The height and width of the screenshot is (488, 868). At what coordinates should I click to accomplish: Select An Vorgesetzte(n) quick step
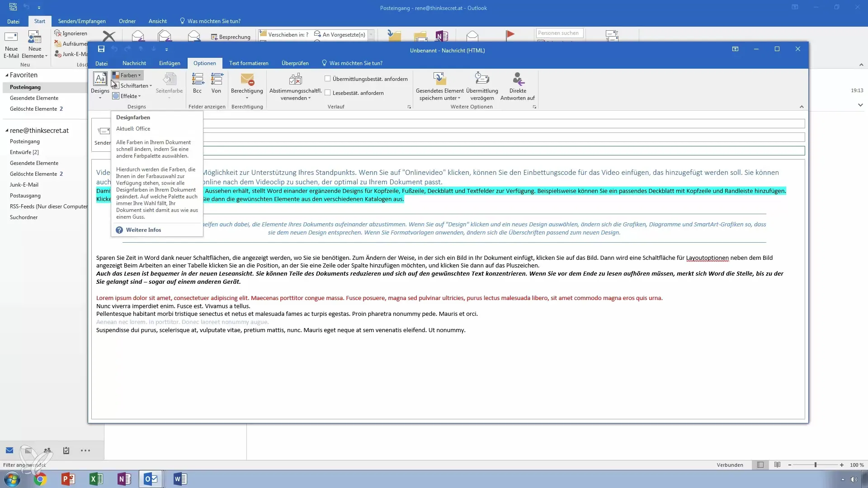(x=340, y=34)
